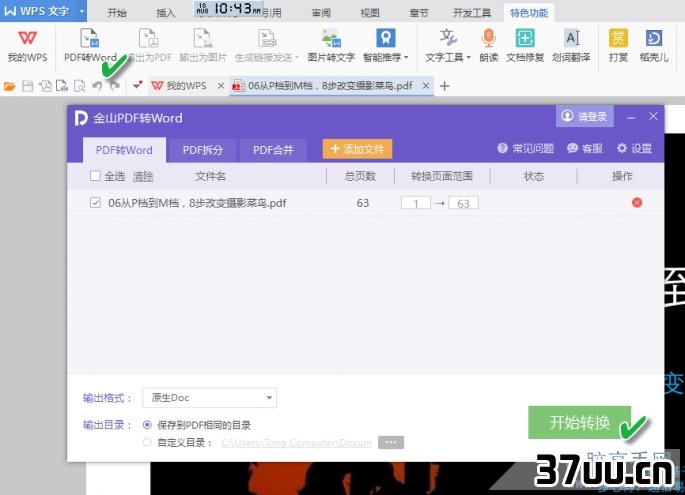Select 自定义目录 radio option
The width and height of the screenshot is (685, 495).
point(147,443)
